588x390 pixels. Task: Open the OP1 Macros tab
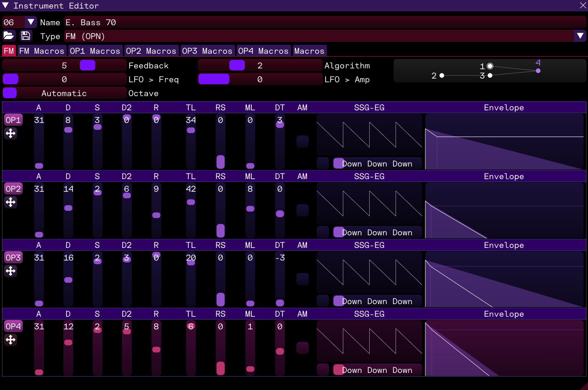click(x=95, y=51)
